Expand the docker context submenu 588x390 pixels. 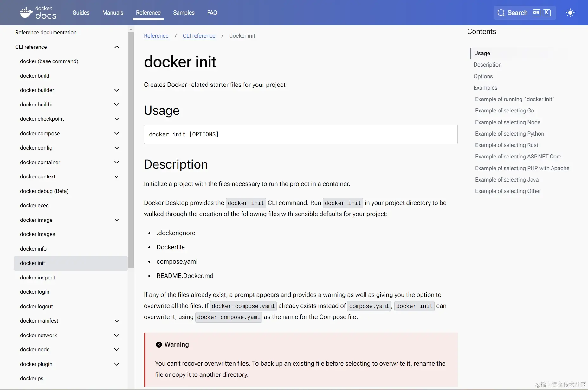pyautogui.click(x=117, y=177)
